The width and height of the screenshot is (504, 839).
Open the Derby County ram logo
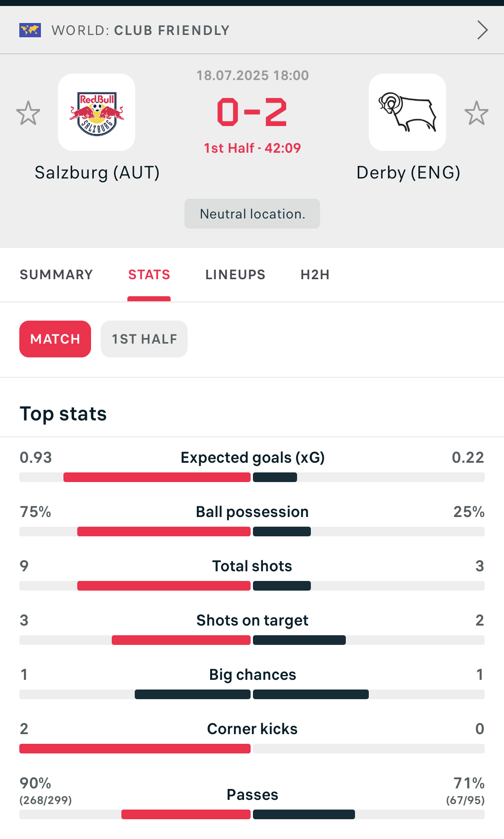407,113
